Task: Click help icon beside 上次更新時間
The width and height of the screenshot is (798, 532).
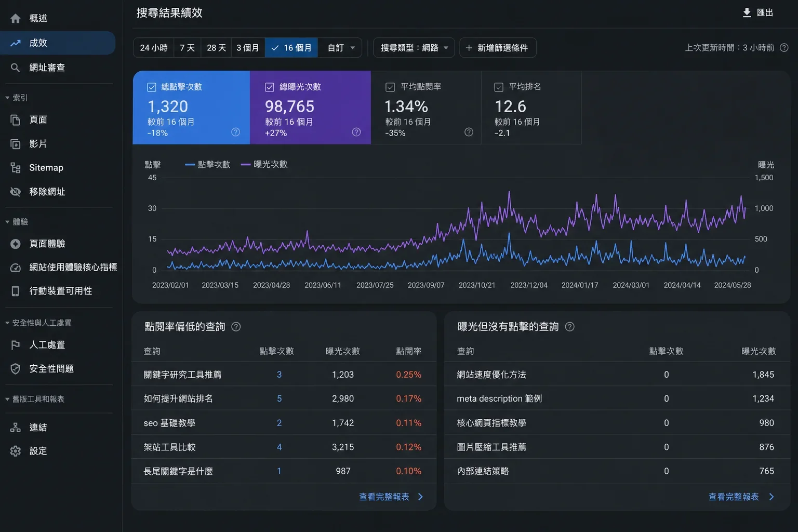Action: pos(784,48)
